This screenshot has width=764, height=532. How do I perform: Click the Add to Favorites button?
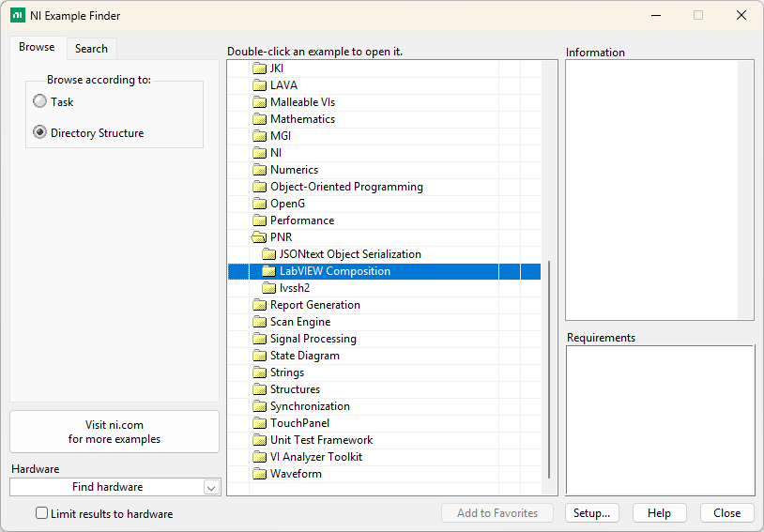[x=497, y=513]
